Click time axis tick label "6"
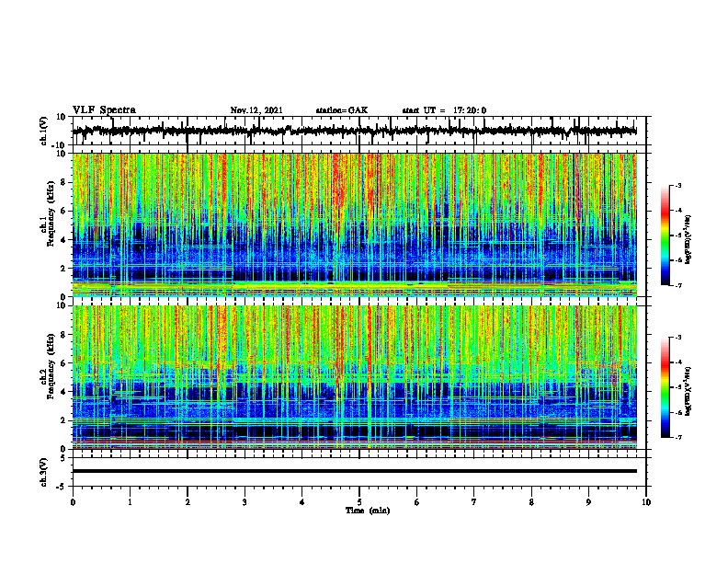This screenshot has height=563, width=728. (416, 502)
